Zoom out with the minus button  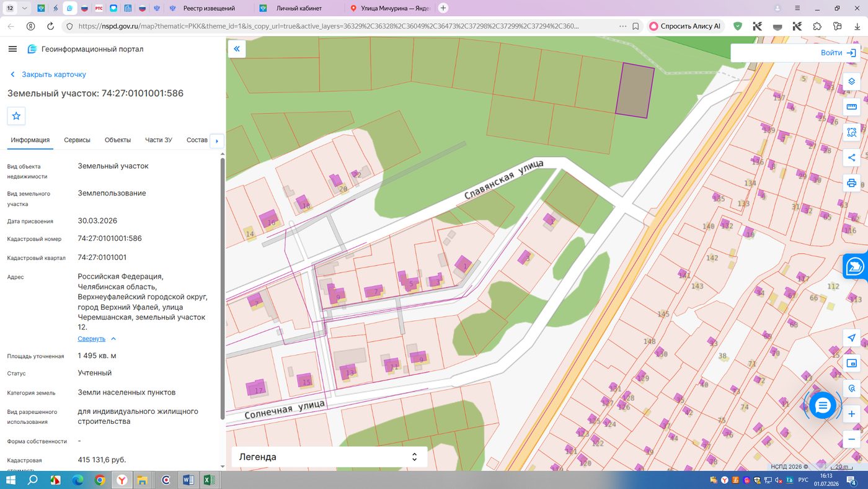(852, 439)
